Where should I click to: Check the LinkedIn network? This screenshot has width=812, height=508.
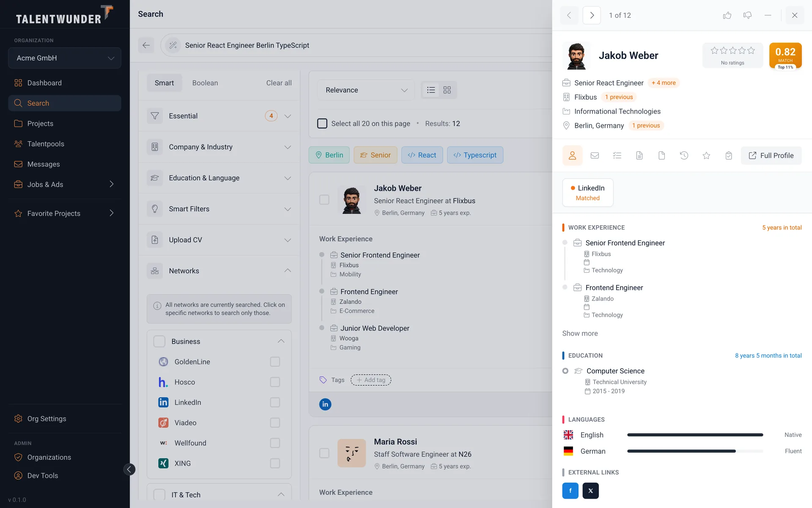[x=275, y=402]
